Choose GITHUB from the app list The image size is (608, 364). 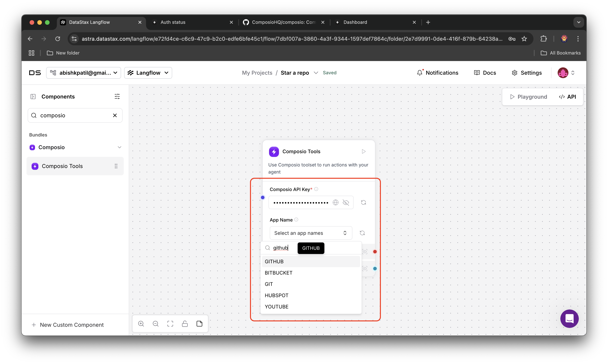[274, 261]
